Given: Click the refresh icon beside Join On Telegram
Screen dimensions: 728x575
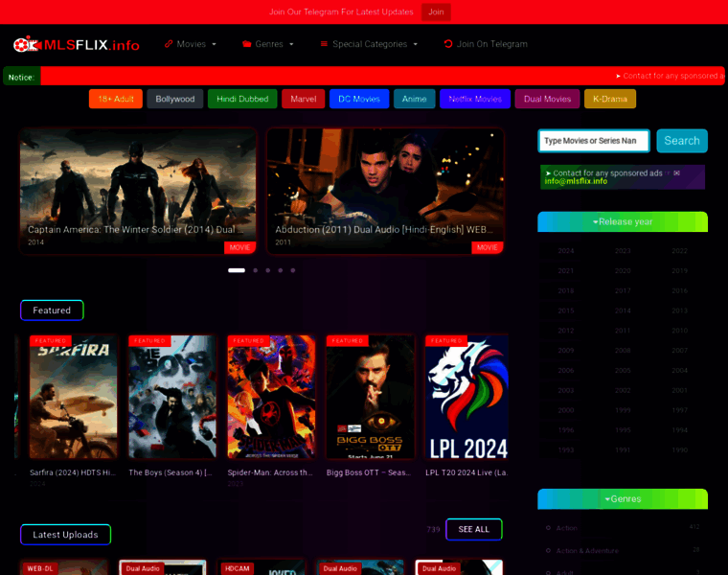Looking at the screenshot, I should click(448, 44).
